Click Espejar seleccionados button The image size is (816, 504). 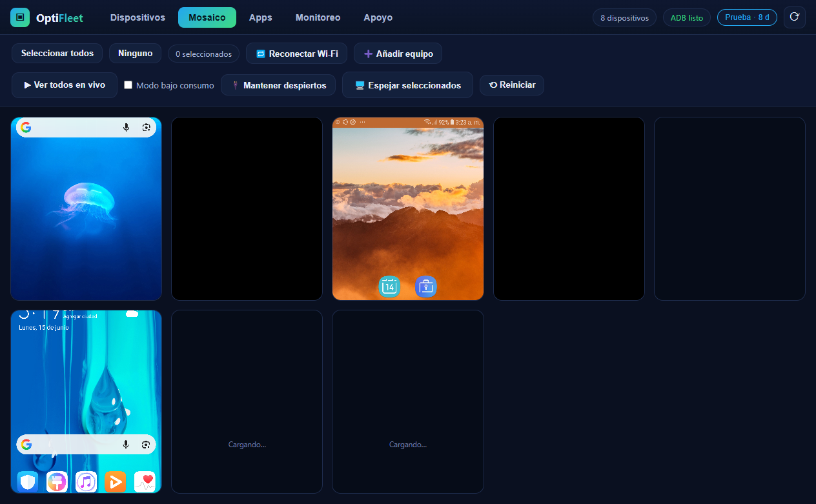pos(407,85)
